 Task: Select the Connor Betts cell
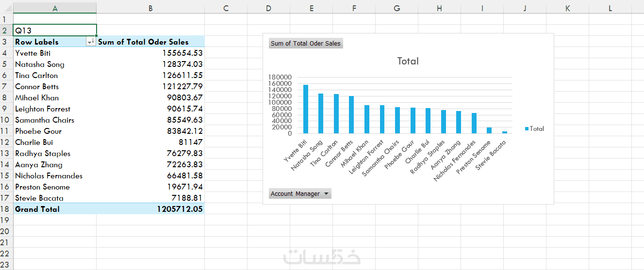(55, 86)
